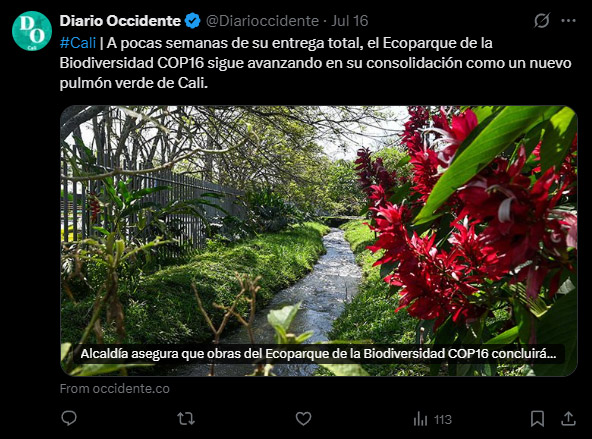
Task: Bookmark the Diario Occidente tweet
Action: pos(537,418)
